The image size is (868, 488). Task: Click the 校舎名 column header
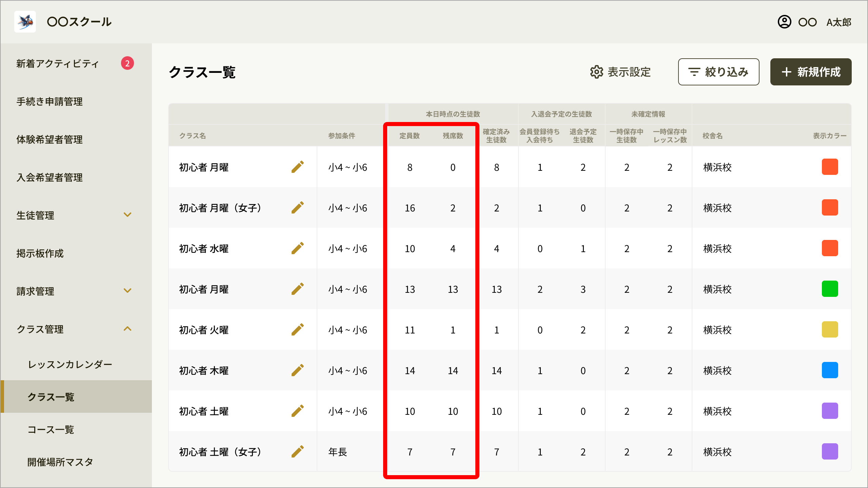pyautogui.click(x=713, y=136)
